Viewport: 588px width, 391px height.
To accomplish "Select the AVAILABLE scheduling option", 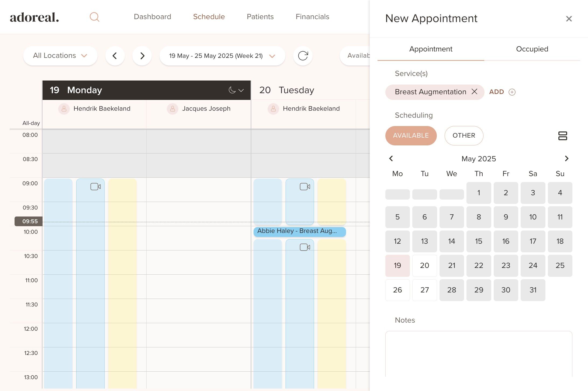I will click(411, 135).
